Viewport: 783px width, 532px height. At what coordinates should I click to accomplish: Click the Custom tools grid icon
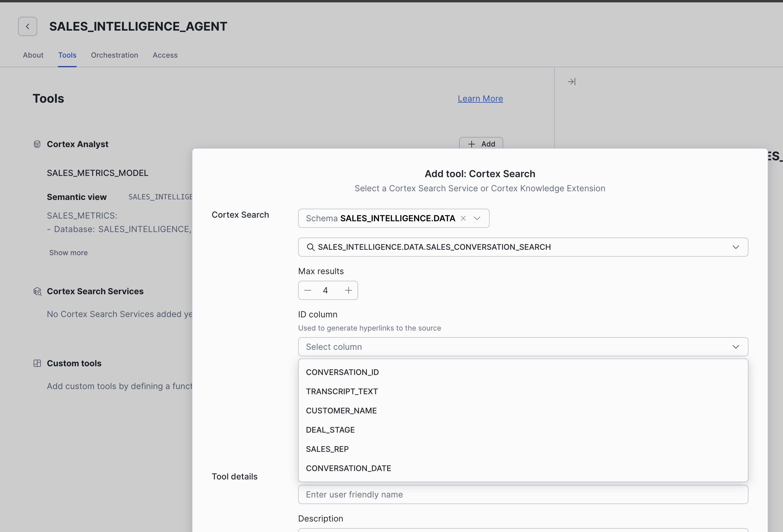coord(37,363)
